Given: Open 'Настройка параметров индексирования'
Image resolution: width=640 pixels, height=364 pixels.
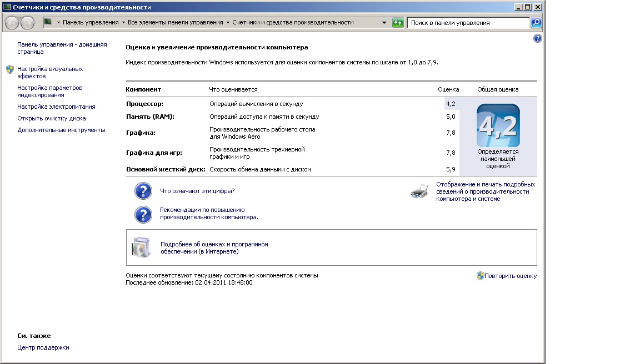Looking at the screenshot, I should pyautogui.click(x=50, y=92).
